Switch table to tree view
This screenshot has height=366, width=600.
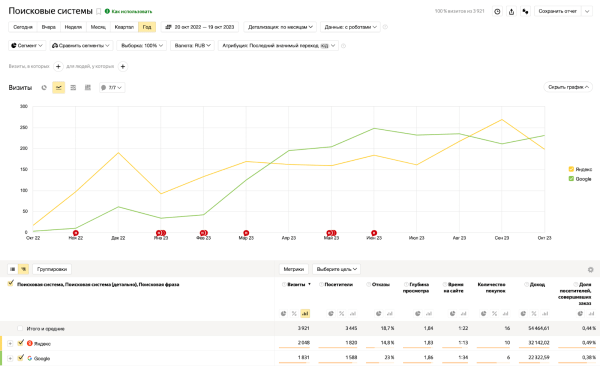24,269
